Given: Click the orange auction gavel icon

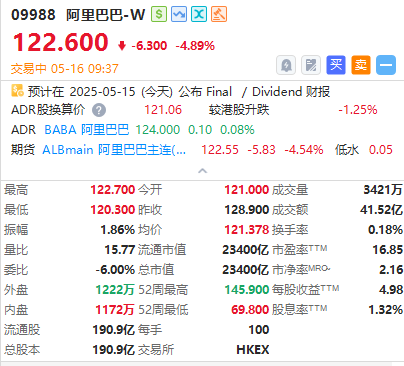Looking at the screenshot, I should coord(219,14).
